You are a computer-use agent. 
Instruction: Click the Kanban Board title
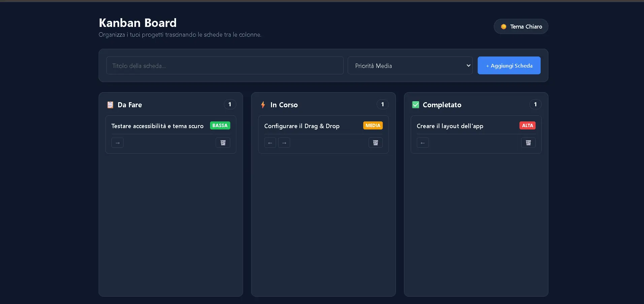click(x=138, y=23)
